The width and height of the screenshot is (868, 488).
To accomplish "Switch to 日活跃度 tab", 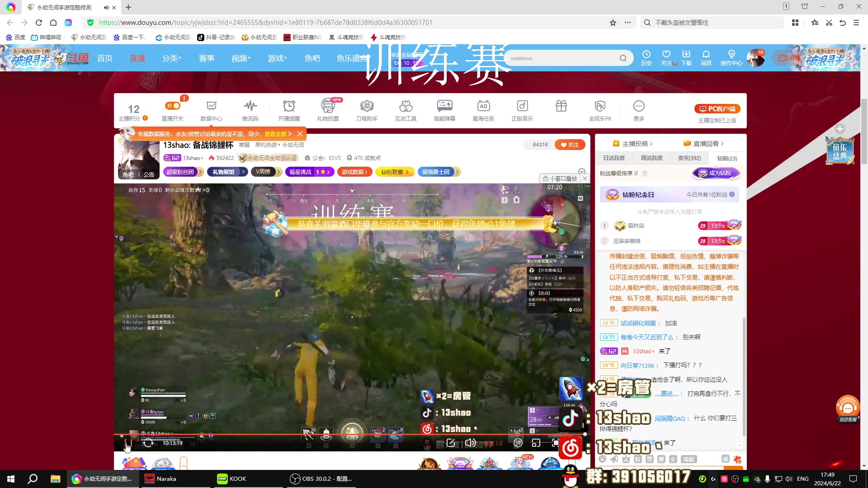I will coord(614,158).
